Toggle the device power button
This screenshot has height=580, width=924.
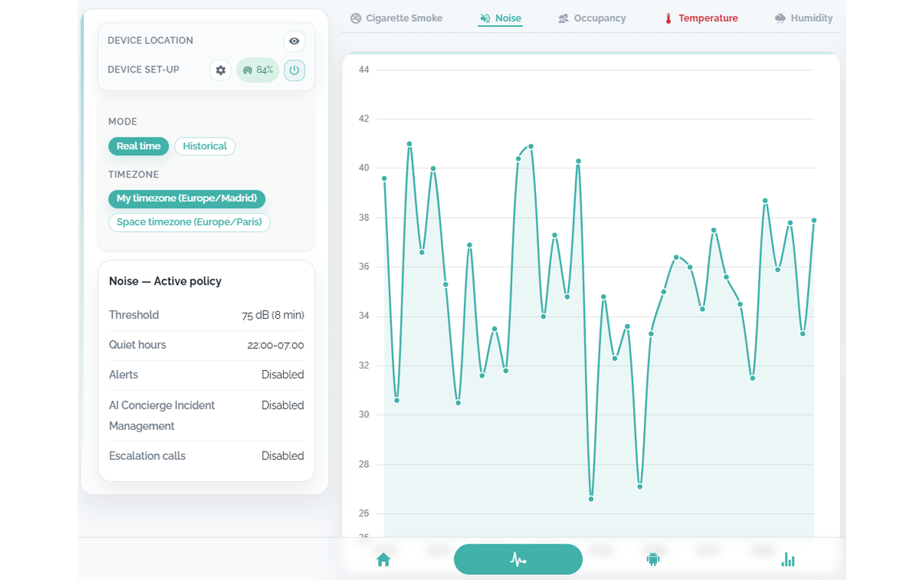click(x=294, y=70)
